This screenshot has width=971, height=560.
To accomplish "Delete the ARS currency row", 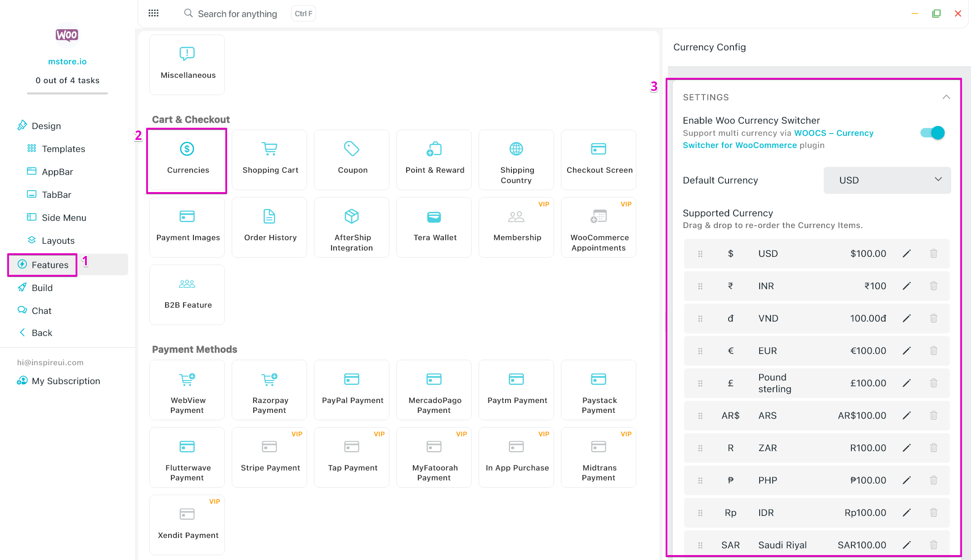I will click(x=934, y=416).
